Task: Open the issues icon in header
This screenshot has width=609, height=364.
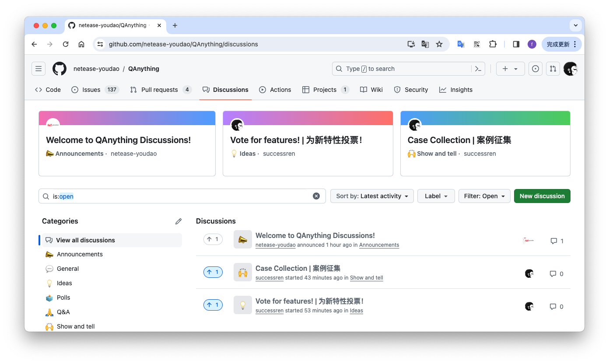Action: click(535, 69)
